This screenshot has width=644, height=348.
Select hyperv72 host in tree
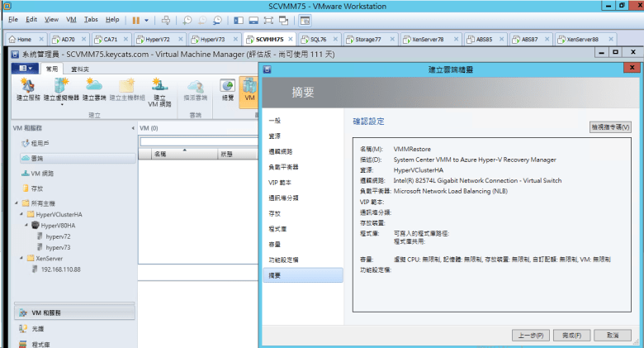tap(57, 236)
